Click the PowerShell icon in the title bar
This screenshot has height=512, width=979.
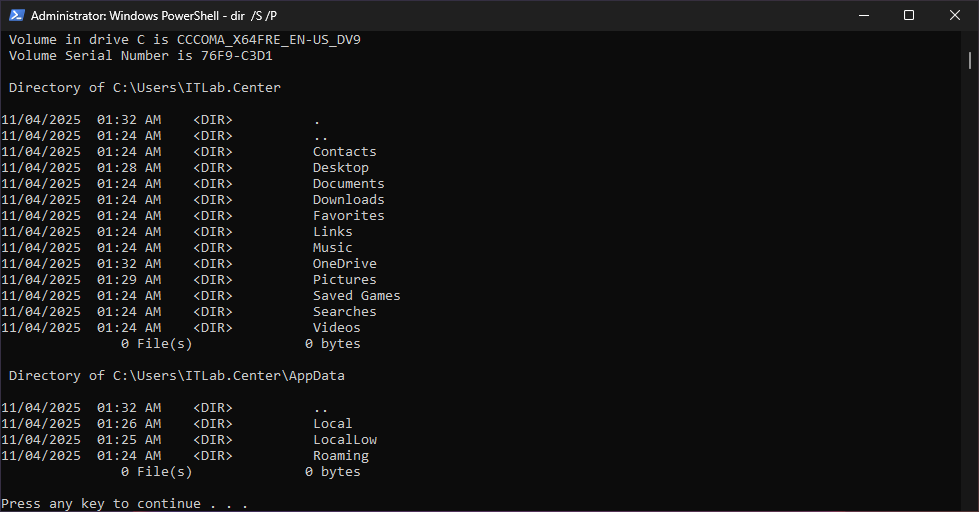15,15
